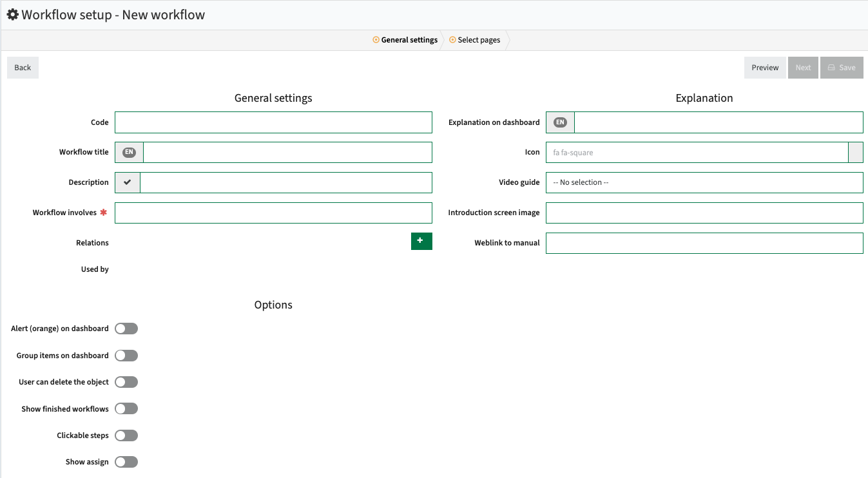Focus the Workflow title text field
868x478 pixels.
(x=287, y=152)
